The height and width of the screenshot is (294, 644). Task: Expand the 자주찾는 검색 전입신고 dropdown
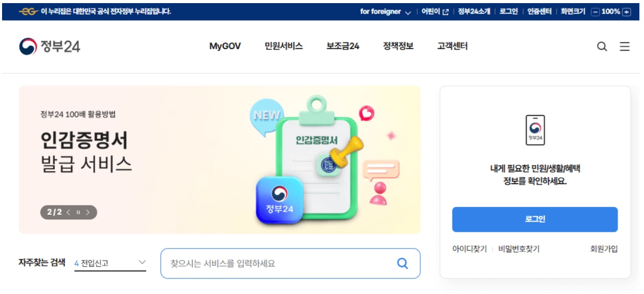(110, 263)
